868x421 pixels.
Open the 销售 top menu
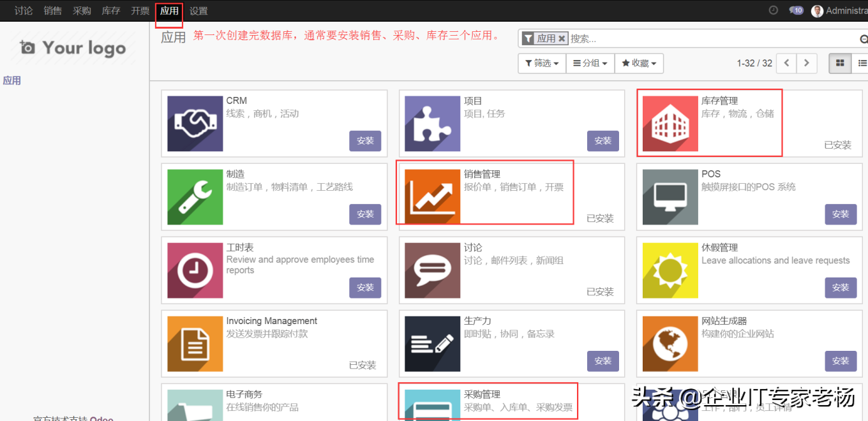coord(53,11)
